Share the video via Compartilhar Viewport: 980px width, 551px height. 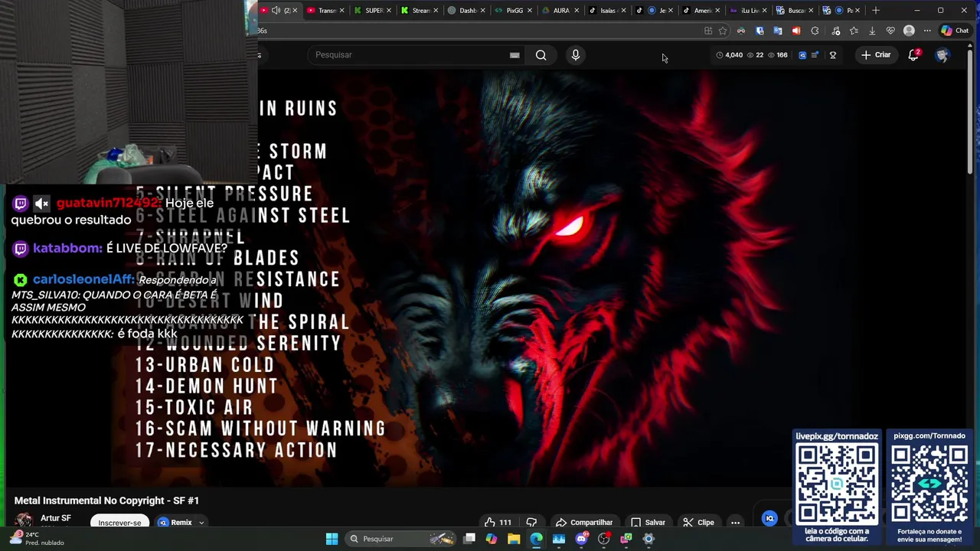(584, 523)
